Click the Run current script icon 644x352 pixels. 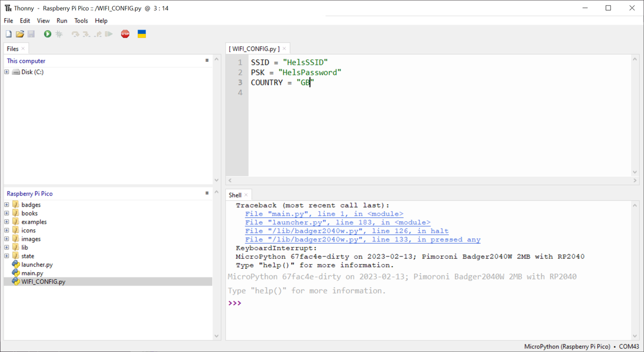point(47,33)
